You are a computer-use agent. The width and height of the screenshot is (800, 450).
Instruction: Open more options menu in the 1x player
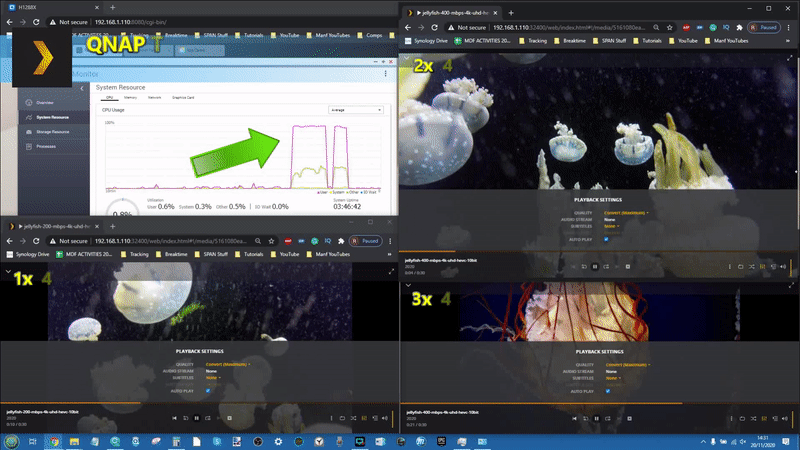(x=332, y=418)
